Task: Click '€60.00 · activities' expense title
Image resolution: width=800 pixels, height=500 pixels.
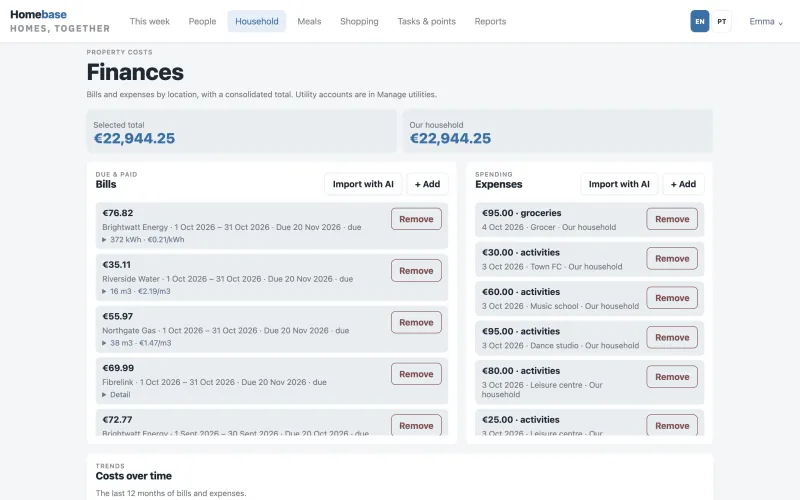Action: [x=521, y=292]
